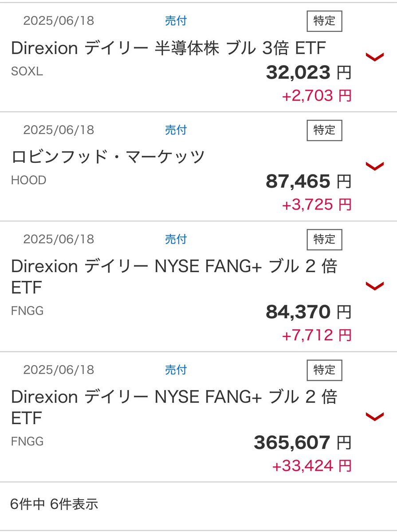Tap the 売付 label on the SOXL entry
This screenshot has height=532, width=397.
176,21
